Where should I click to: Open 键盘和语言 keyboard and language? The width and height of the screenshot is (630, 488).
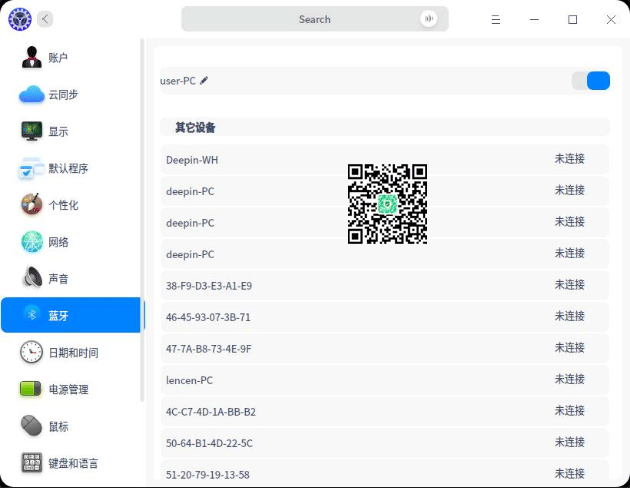(x=71, y=463)
